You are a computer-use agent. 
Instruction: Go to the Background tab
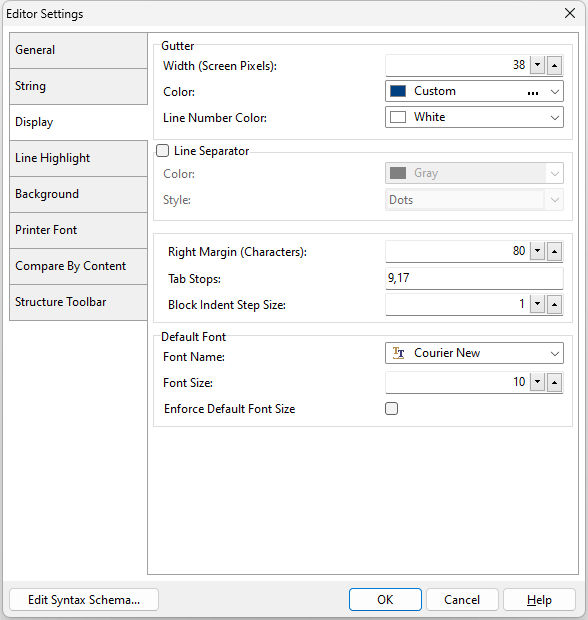tap(78, 194)
